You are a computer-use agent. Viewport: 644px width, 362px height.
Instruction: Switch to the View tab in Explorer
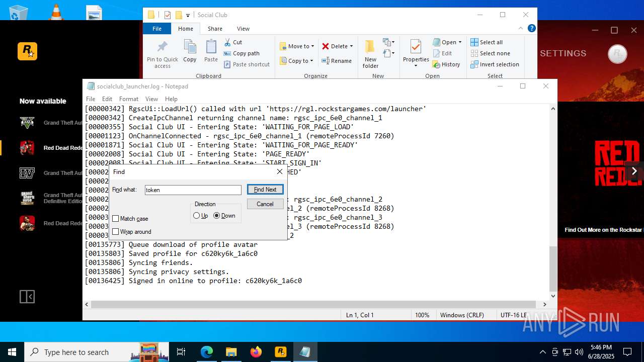click(243, 29)
